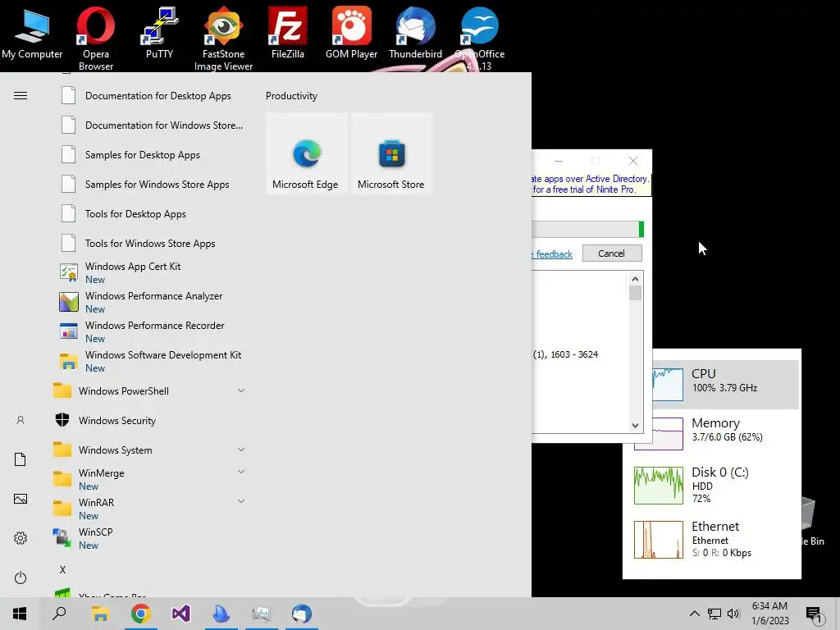Open the volume speaker tray icon

733,614
